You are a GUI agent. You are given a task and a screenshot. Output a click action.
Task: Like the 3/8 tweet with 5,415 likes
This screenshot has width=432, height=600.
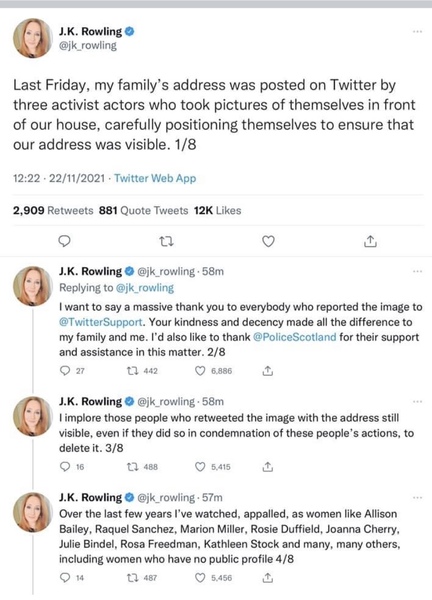click(x=200, y=467)
